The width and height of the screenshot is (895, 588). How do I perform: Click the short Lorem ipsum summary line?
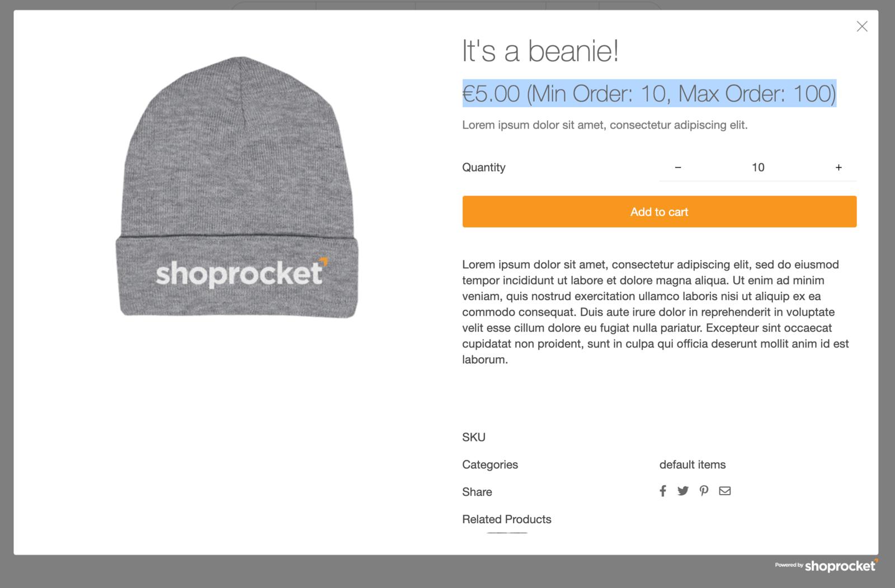[605, 125]
